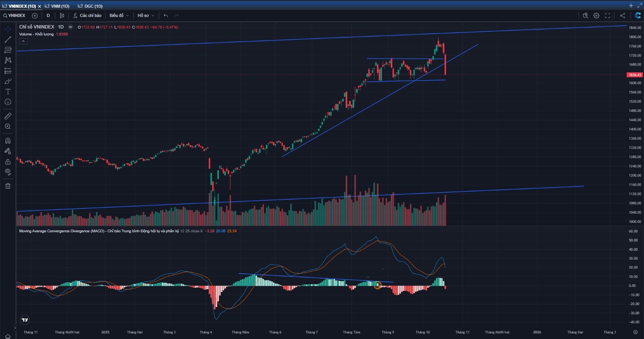644x339 pixels.
Task: Collapse the indicator legend chevron
Action: click(x=23, y=41)
